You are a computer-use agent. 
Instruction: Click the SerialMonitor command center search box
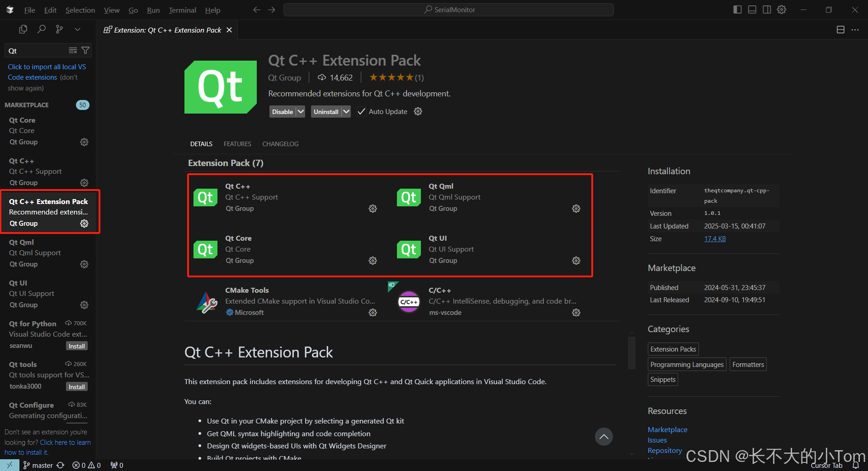[x=448, y=10]
